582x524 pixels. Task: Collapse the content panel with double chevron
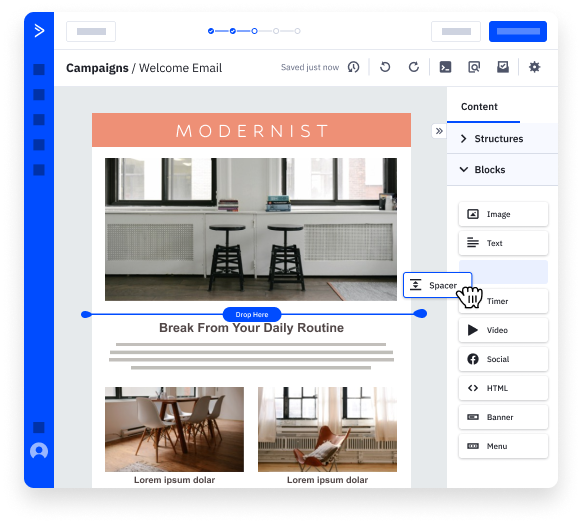tap(439, 131)
